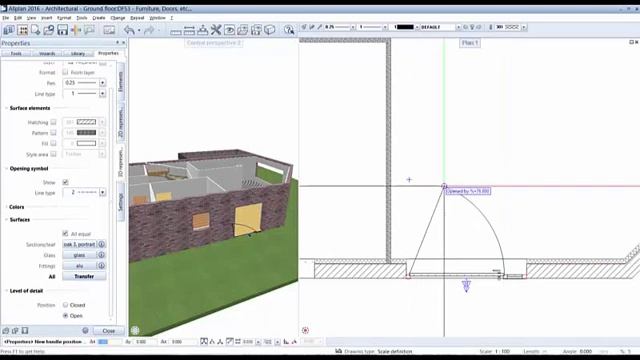
Task: Enable the Pattern checkbox
Action: point(53,133)
